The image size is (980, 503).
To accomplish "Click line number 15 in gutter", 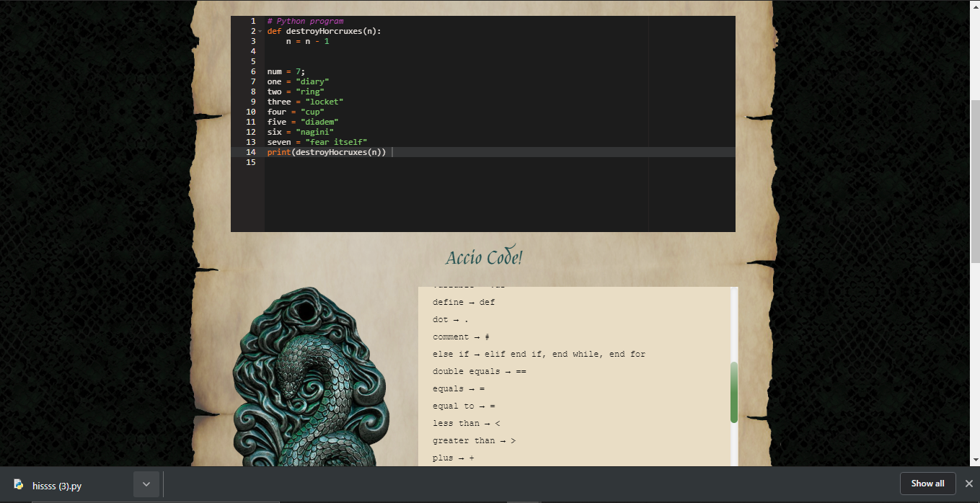I will (250, 162).
